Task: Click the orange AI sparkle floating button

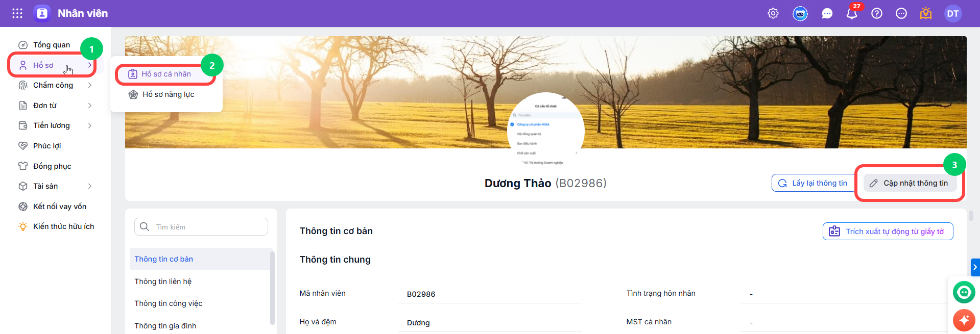Action: point(964,320)
